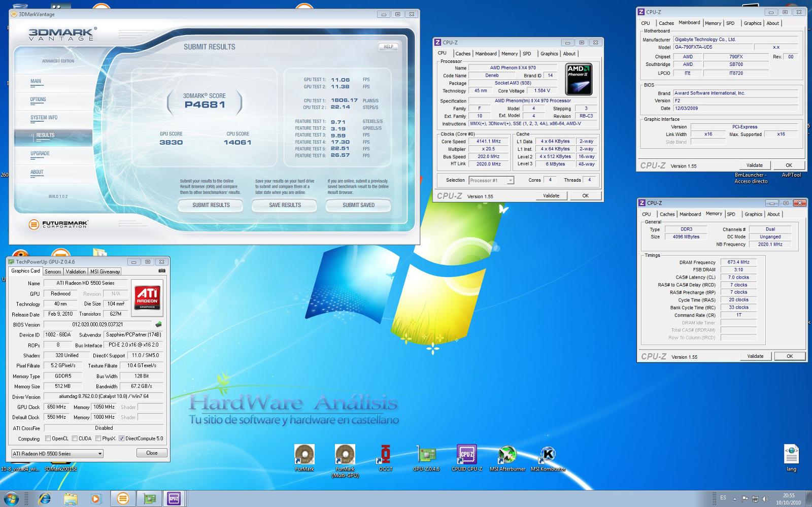Click Validate in CPU-Z Mainboard window

pyautogui.click(x=755, y=165)
